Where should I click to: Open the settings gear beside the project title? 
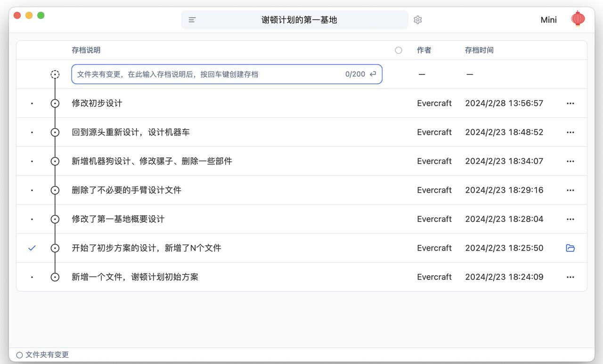pyautogui.click(x=417, y=20)
